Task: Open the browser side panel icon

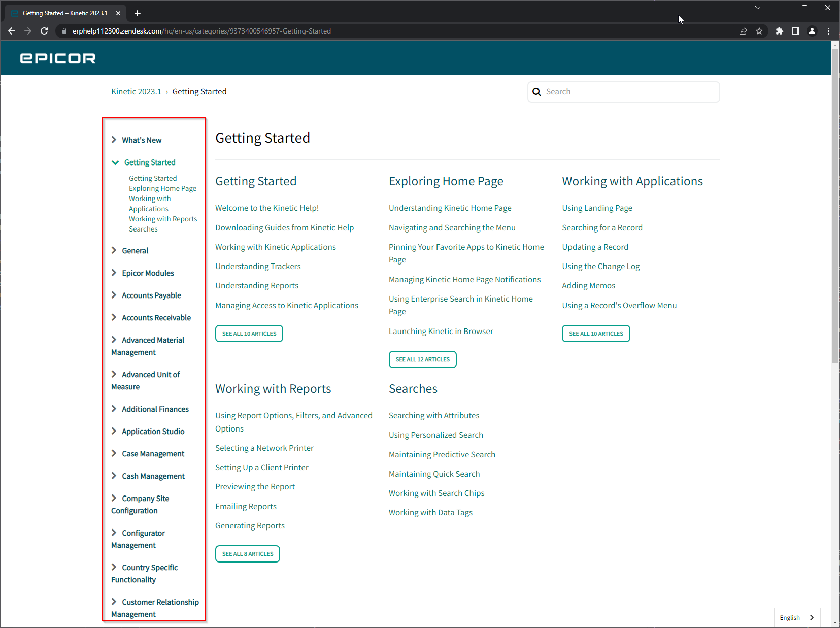Action: pyautogui.click(x=796, y=31)
